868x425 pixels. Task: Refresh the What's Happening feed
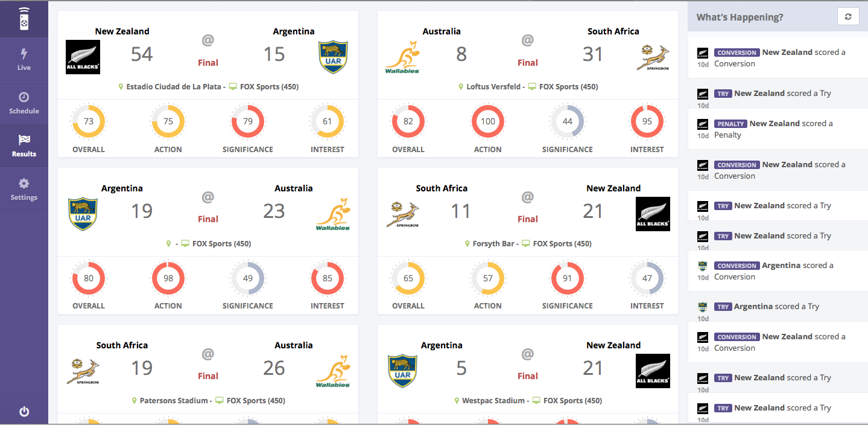[x=848, y=17]
